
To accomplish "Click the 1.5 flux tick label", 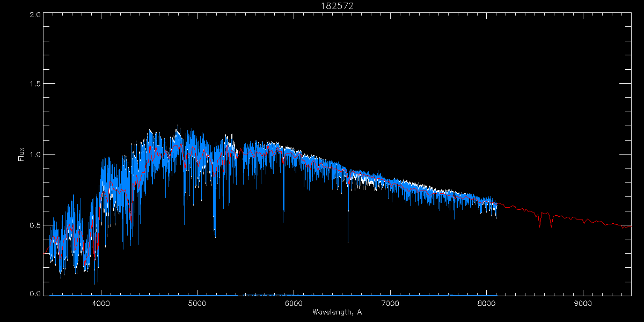I will pyautogui.click(x=35, y=84).
